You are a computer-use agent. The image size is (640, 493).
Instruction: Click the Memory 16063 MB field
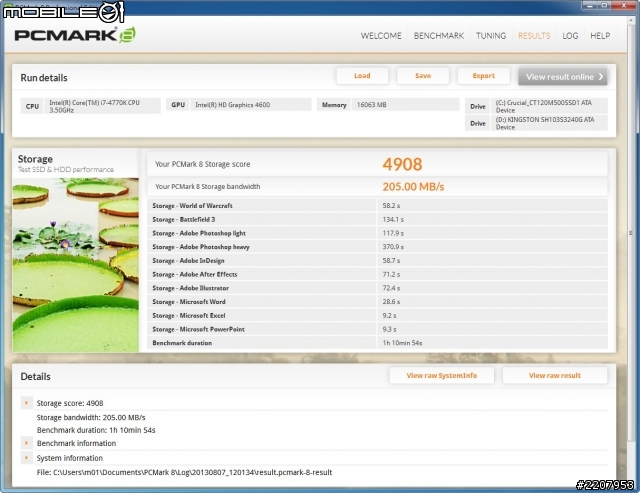pos(388,105)
